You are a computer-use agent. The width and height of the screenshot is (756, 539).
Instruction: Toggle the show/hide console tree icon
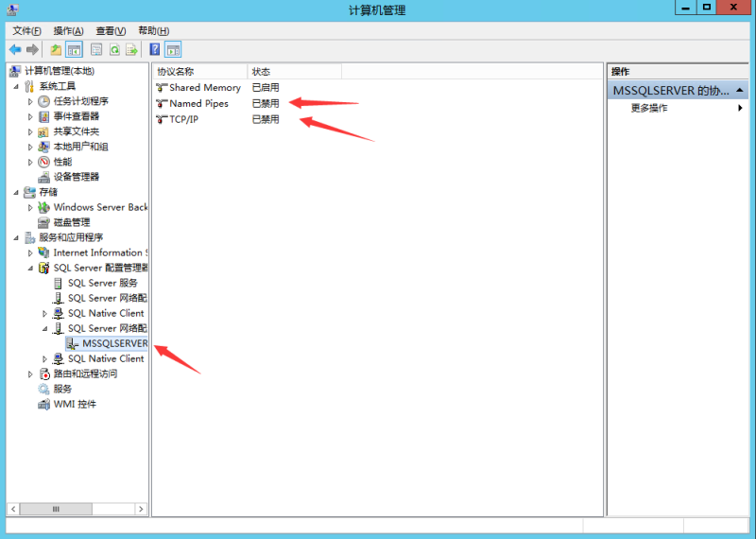click(74, 49)
